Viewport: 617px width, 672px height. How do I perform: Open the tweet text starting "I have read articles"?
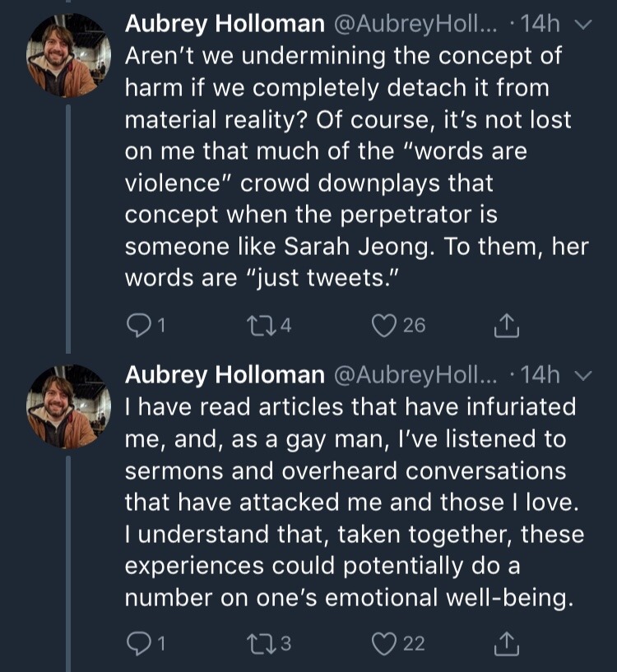click(346, 502)
